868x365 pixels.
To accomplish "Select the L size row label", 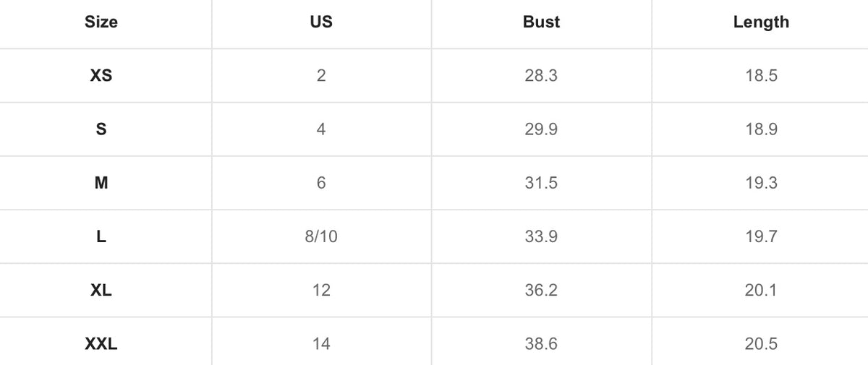I will point(101,236).
